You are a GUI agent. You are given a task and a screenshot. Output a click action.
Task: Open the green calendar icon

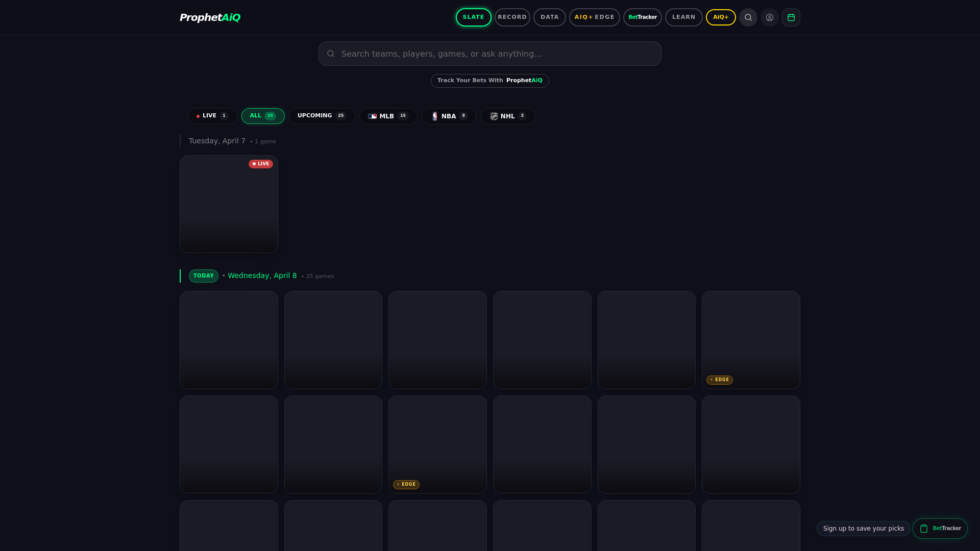[791, 17]
